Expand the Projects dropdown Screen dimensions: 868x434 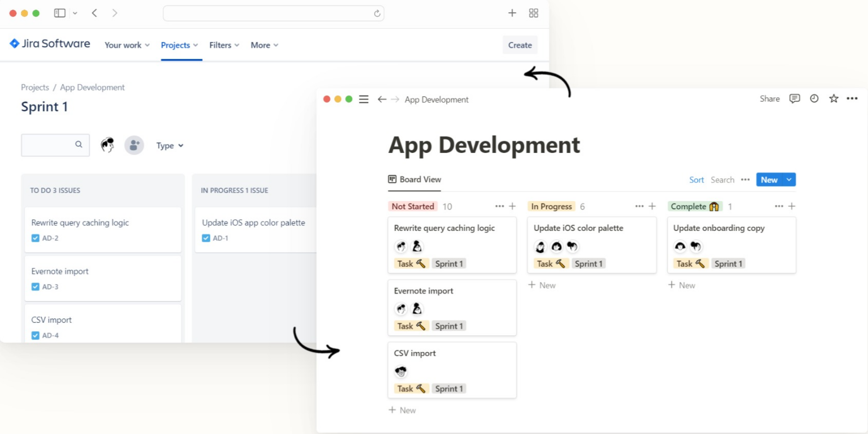(179, 45)
